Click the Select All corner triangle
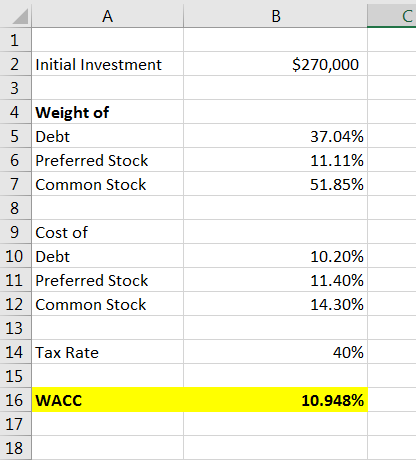 (x=20, y=16)
